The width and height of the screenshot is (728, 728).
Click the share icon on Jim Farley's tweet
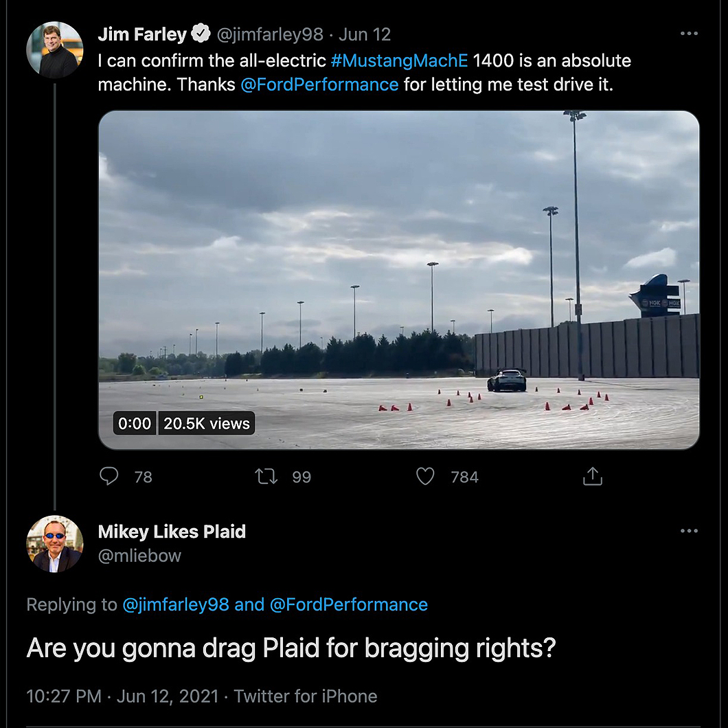point(593,477)
